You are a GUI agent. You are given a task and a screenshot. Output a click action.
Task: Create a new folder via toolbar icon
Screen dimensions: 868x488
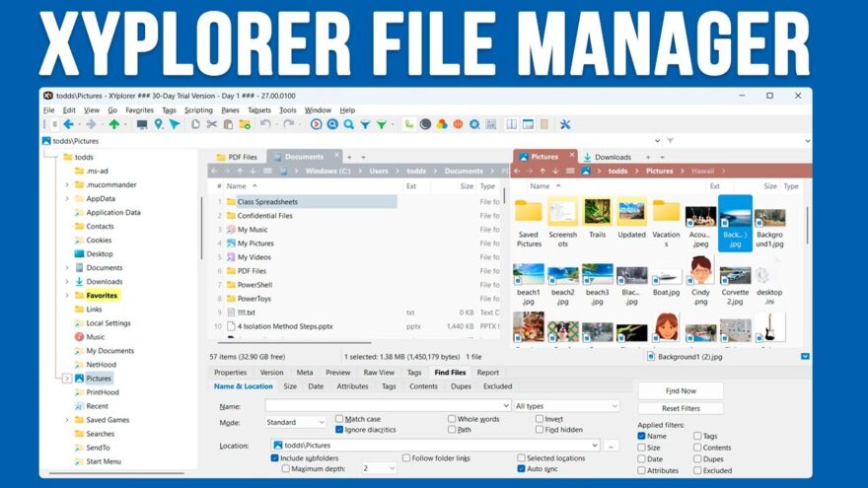(x=245, y=124)
